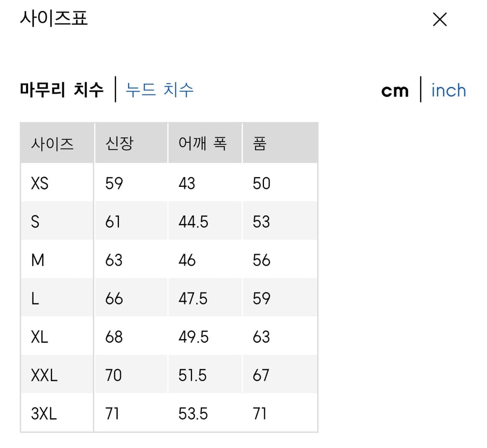Switch units to cm
487x448 pixels.
394,90
